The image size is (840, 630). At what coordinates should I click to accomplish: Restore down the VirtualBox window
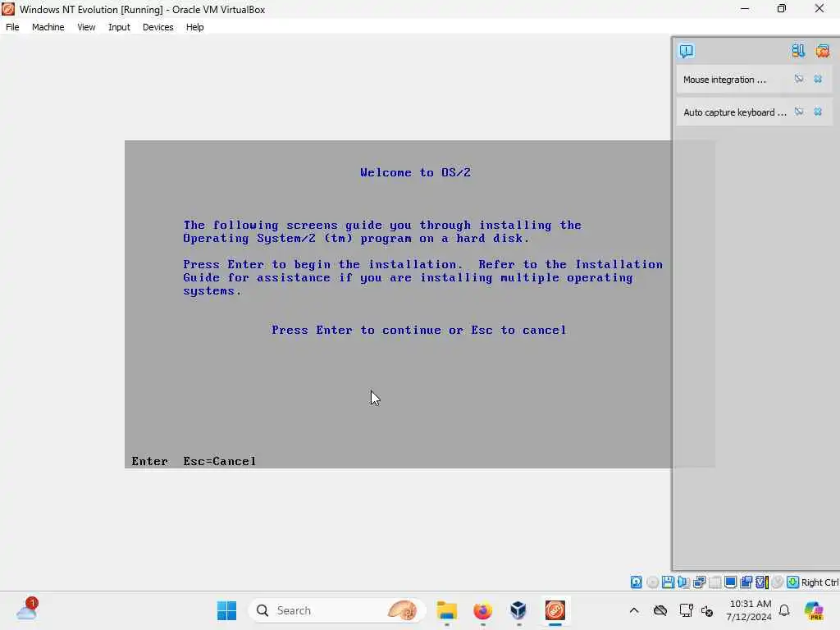click(782, 8)
